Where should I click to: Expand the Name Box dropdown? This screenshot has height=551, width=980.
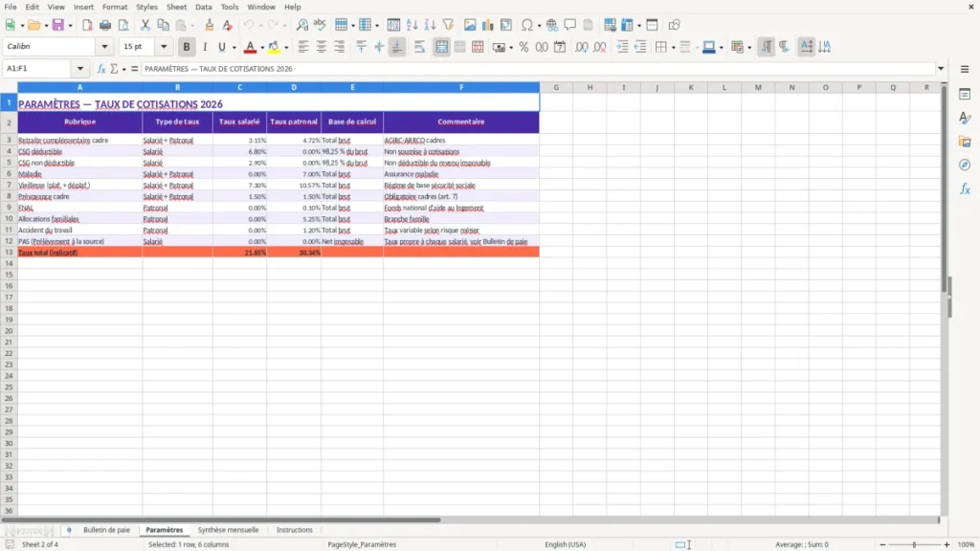point(80,69)
